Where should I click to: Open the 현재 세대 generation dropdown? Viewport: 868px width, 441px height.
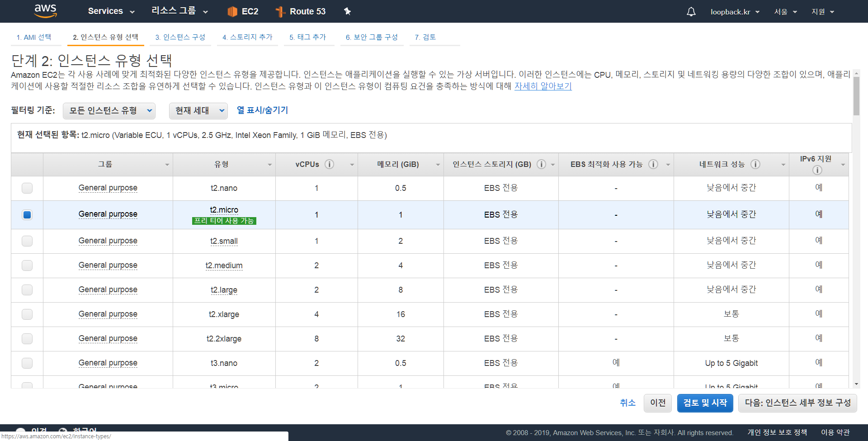click(198, 111)
